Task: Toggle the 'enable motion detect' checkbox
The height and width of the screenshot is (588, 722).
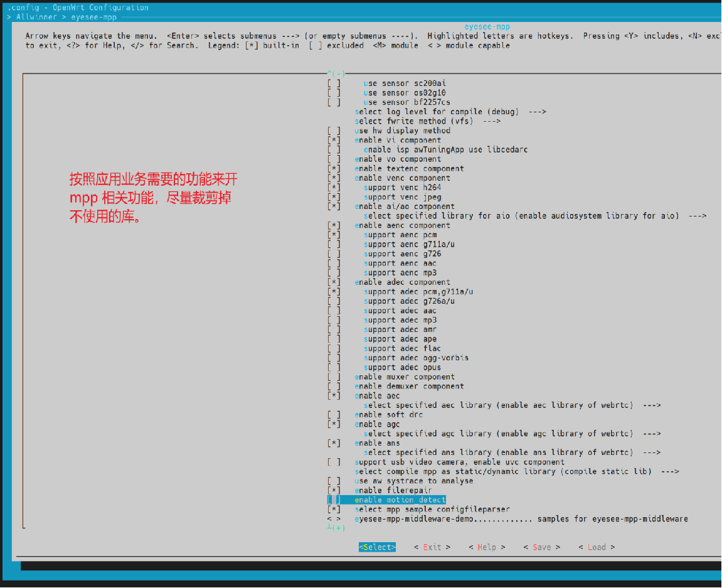Action: click(x=334, y=500)
